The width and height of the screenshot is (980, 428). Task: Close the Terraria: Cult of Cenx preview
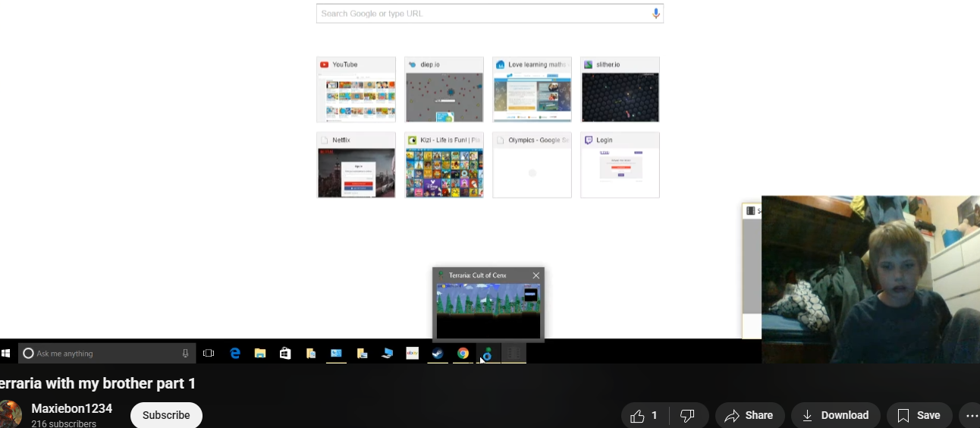point(536,275)
